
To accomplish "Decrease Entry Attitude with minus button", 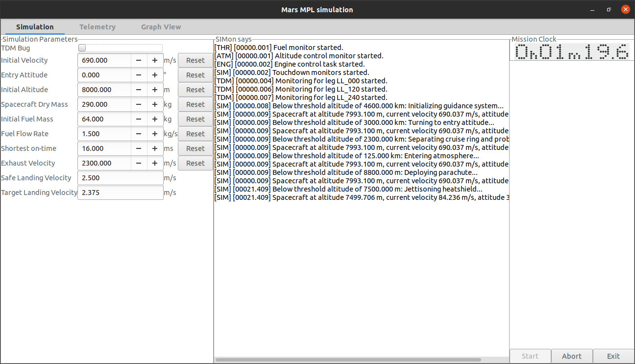I will coord(139,75).
